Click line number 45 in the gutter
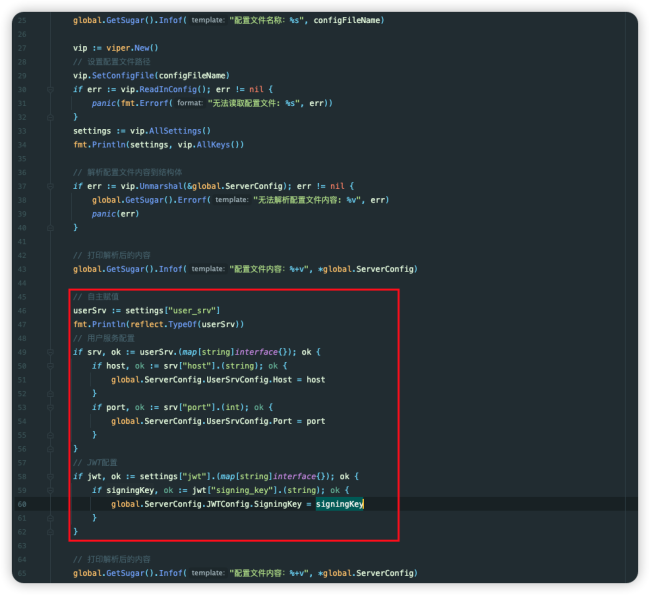Viewport: 650px width, 595px height. click(x=22, y=297)
